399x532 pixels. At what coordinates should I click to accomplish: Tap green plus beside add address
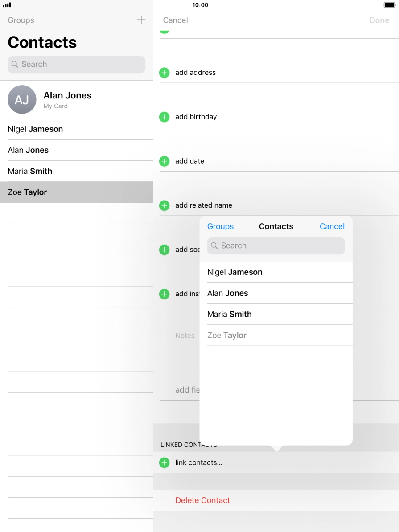click(165, 73)
